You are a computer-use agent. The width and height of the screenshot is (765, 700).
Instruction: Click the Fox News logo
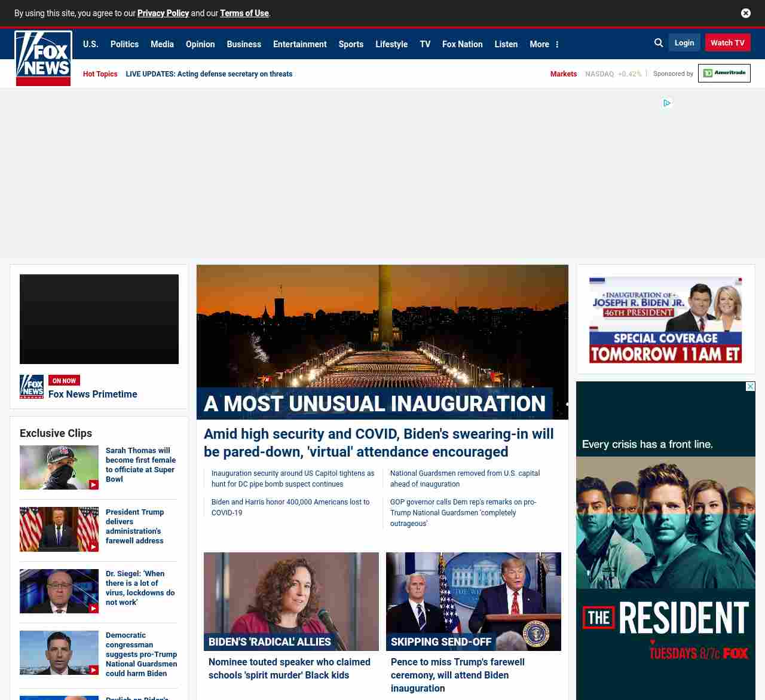click(x=43, y=59)
